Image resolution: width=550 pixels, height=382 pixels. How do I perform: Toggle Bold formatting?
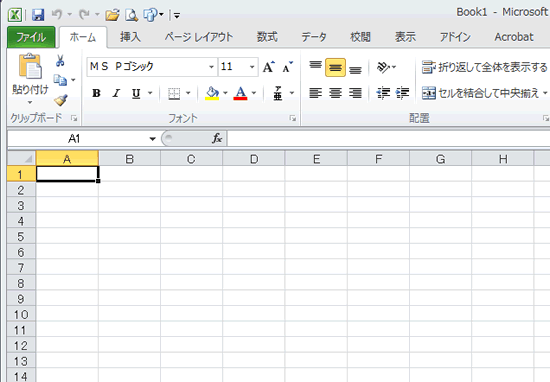[x=96, y=93]
